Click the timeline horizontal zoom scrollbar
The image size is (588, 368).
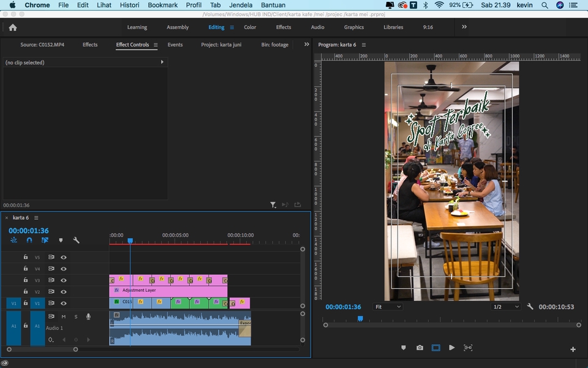42,349
